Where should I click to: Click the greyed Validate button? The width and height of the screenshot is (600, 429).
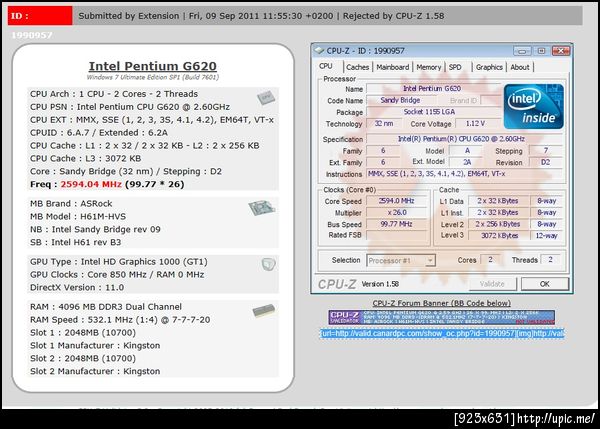(x=492, y=284)
